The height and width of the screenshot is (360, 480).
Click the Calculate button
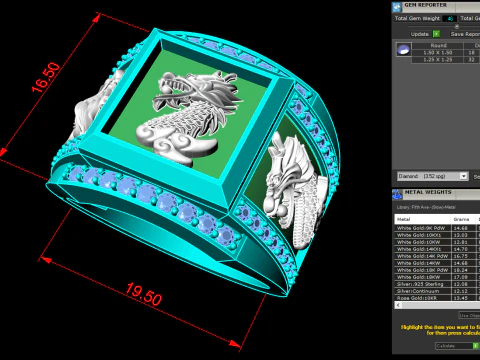pos(454,346)
